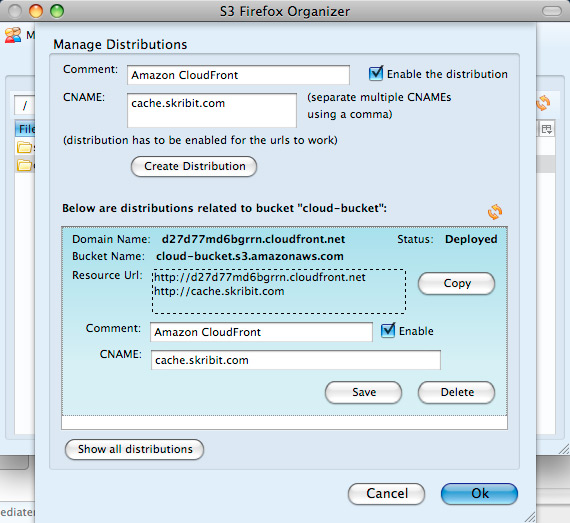Click the http://d27d77md6bgrrn.cloudfront.net resource URL line
The width and height of the screenshot is (570, 523).
260,277
